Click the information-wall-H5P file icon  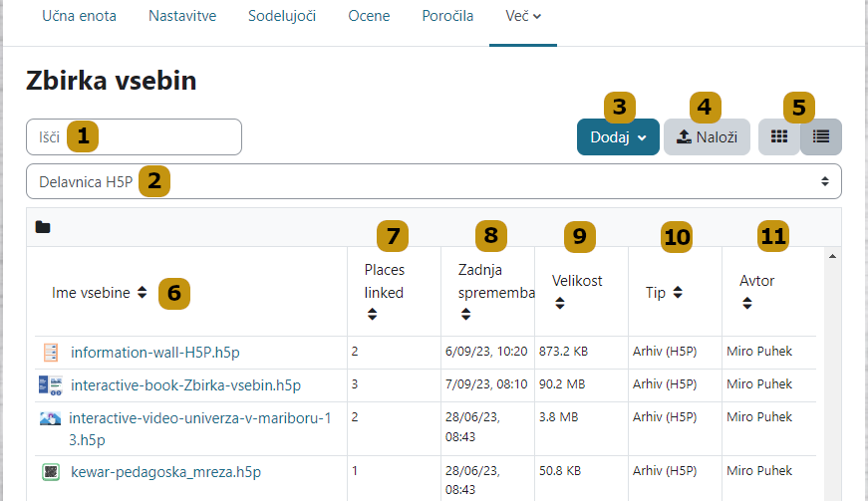[51, 352]
